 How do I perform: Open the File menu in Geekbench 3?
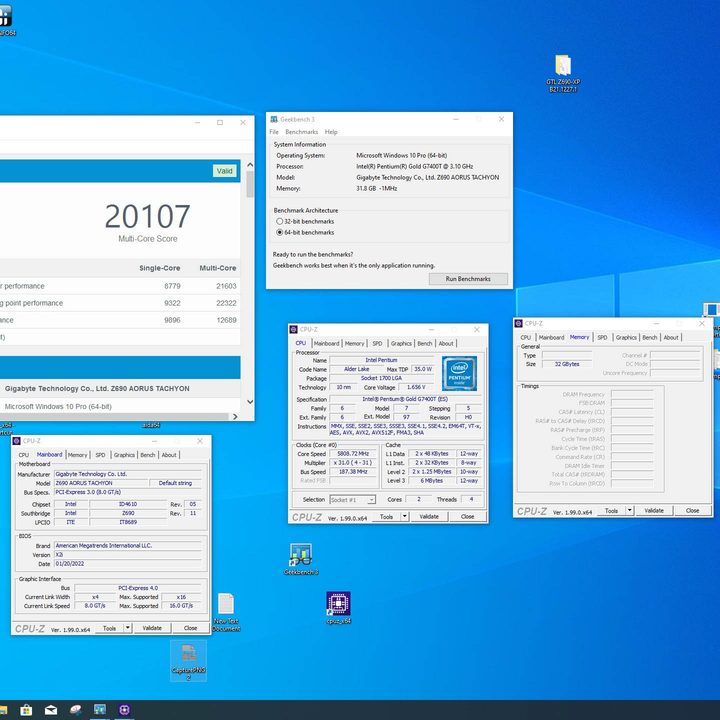(x=274, y=132)
